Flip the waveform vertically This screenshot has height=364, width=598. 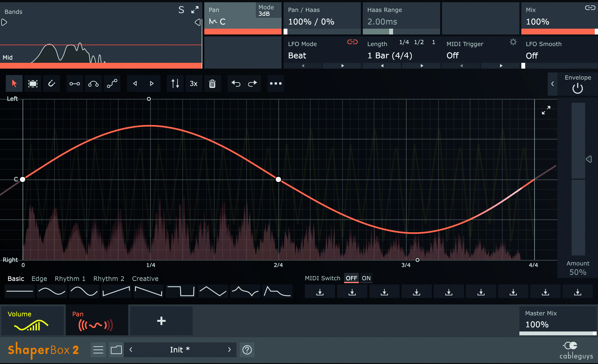(175, 84)
